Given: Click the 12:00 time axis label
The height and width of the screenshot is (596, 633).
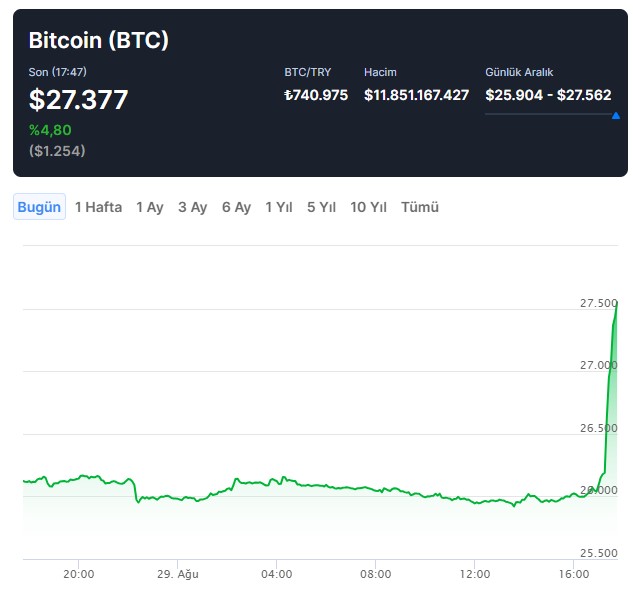Looking at the screenshot, I should click(475, 574).
